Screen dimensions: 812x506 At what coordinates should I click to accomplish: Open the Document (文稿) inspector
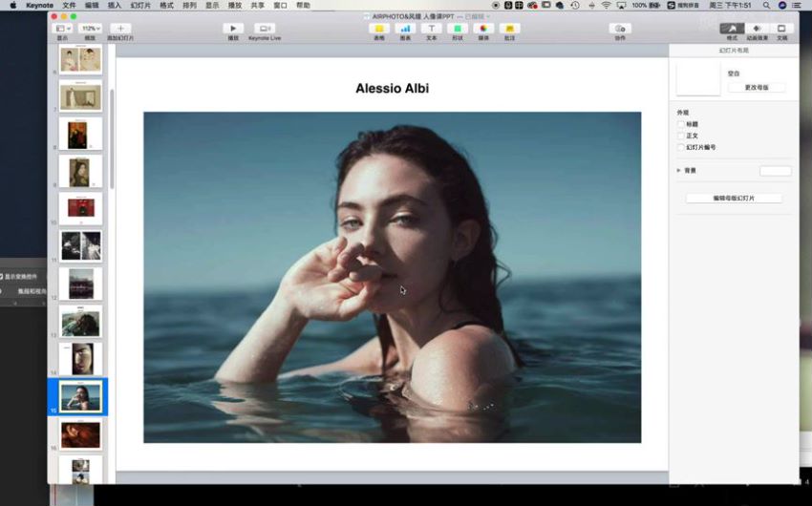coord(782,29)
